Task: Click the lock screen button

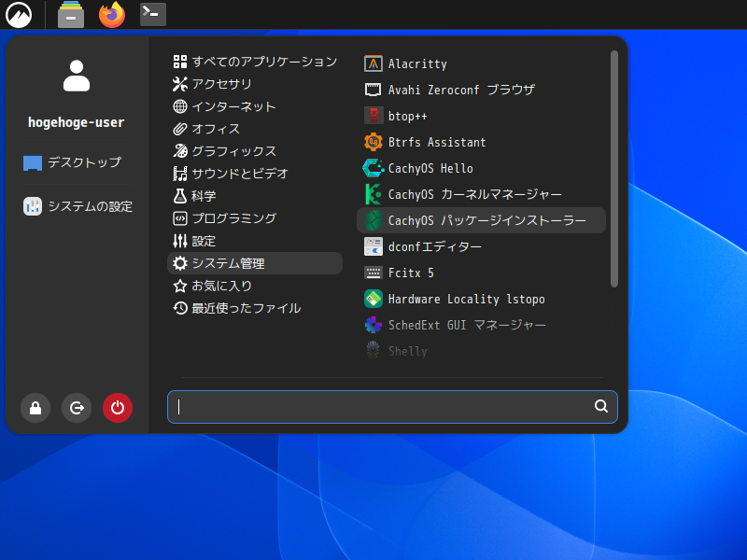Action: [x=35, y=408]
